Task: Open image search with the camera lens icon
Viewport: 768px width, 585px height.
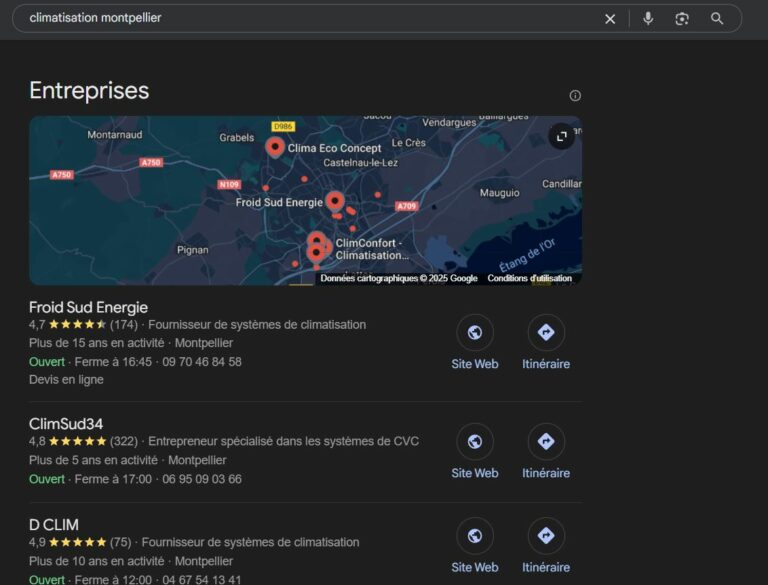Action: pyautogui.click(x=682, y=19)
